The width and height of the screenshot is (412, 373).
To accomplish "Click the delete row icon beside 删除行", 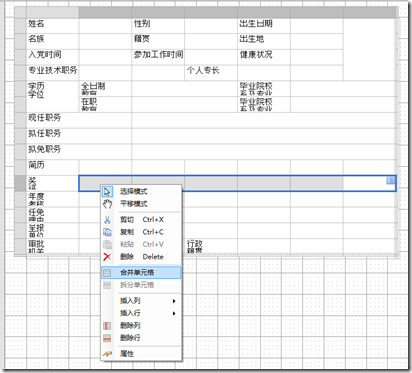I will [x=107, y=338].
